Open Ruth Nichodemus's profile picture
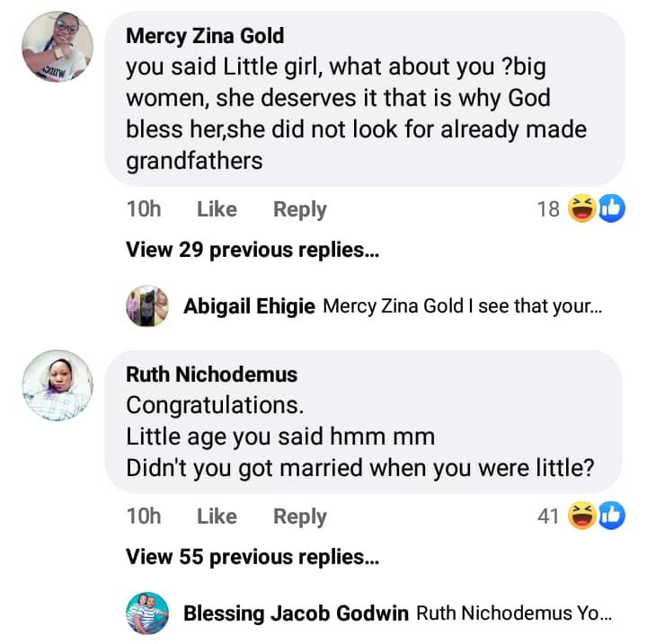Viewport: 647px width, 644px height. 58,385
